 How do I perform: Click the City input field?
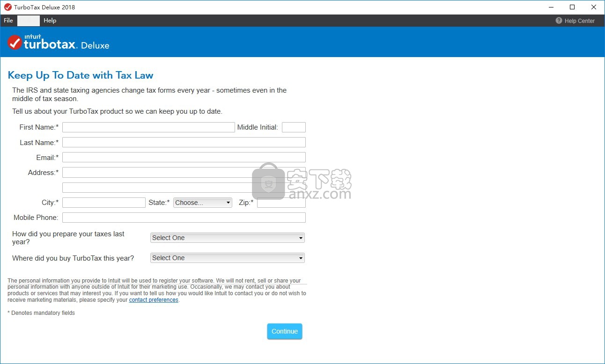coord(104,203)
